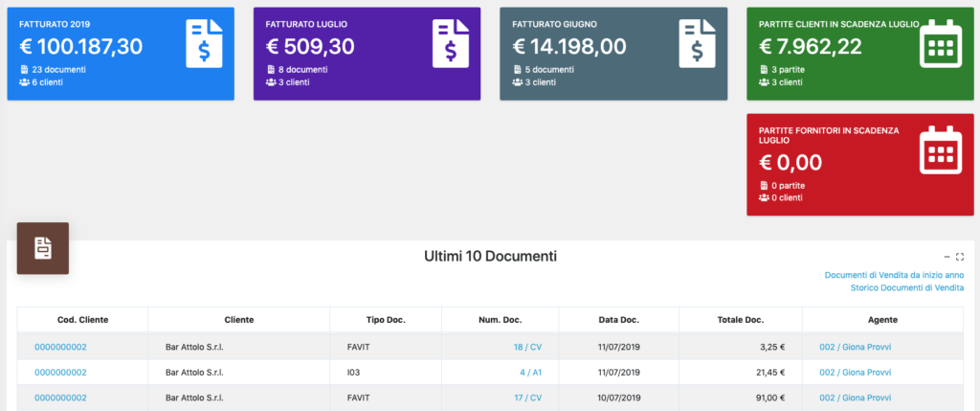Click the € 14.198,00 amount

pos(569,46)
